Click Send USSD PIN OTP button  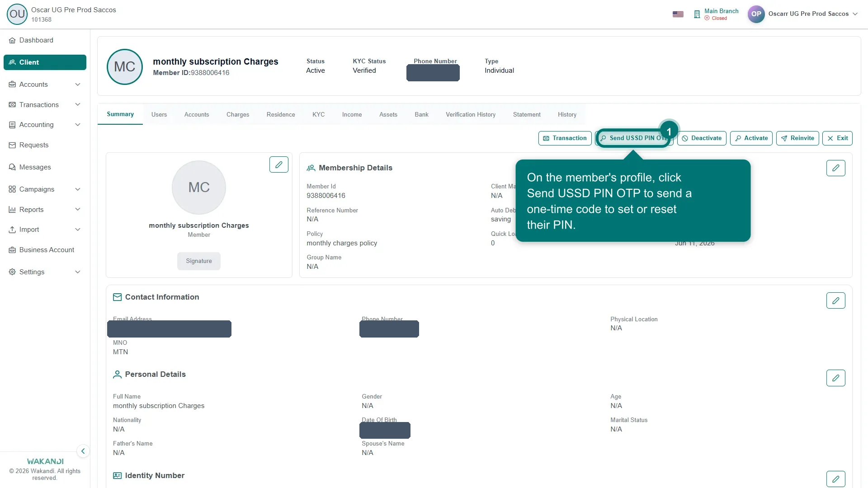pos(634,138)
